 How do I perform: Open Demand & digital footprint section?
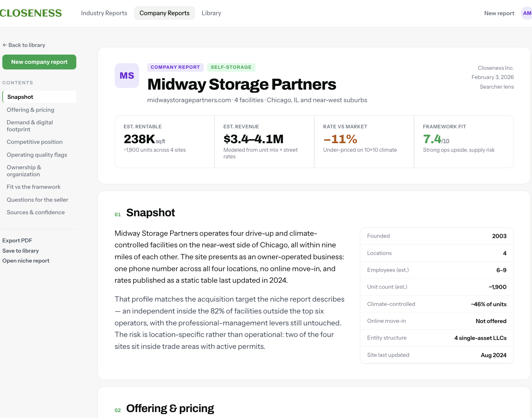pos(30,126)
